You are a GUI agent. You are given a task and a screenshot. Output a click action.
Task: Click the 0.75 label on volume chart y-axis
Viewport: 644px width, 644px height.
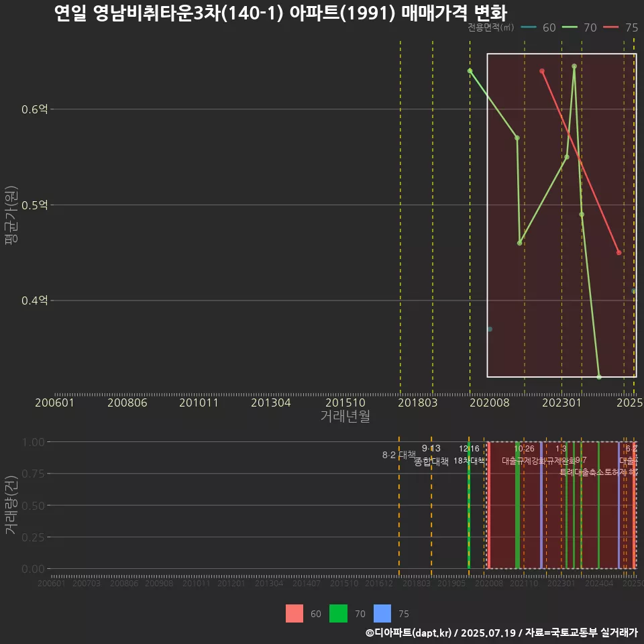click(x=34, y=474)
